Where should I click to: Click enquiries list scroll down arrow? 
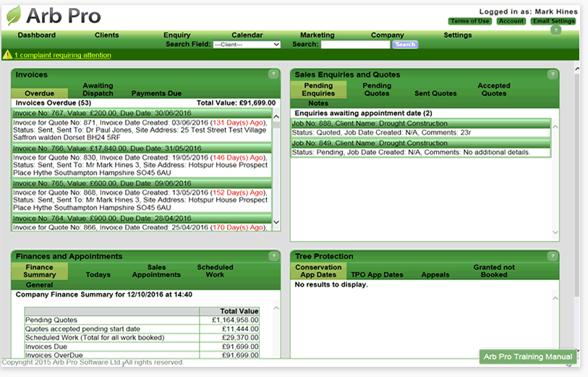click(555, 232)
